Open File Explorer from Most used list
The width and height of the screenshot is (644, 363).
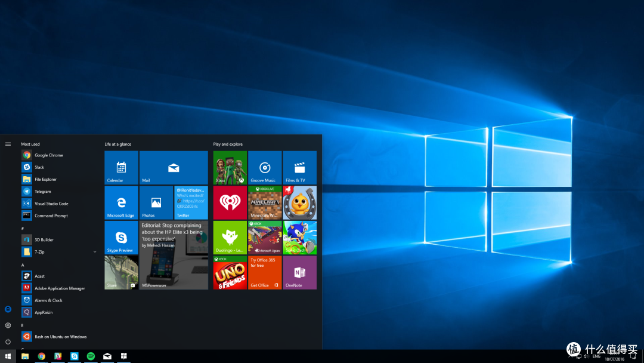coord(60,179)
